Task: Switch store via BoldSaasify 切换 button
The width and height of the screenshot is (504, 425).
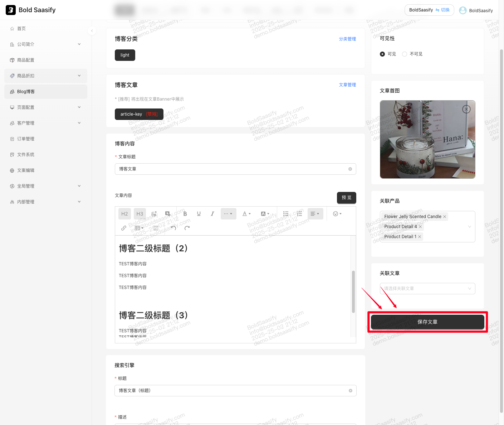Action: pyautogui.click(x=429, y=10)
